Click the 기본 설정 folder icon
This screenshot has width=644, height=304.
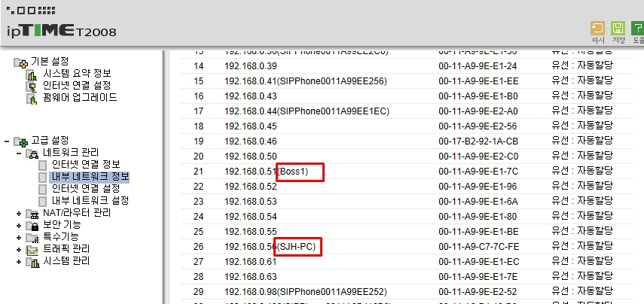pyautogui.click(x=20, y=62)
